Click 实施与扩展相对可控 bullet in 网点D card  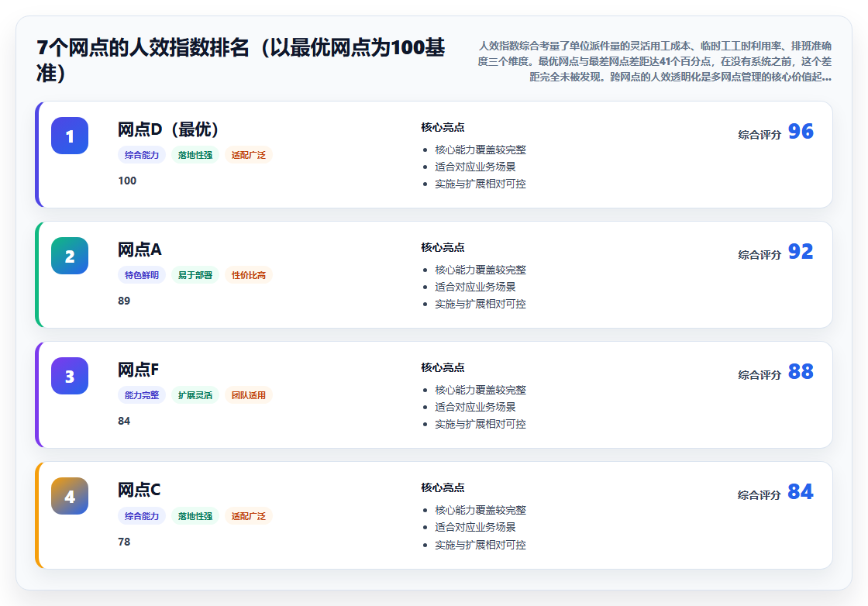[480, 184]
